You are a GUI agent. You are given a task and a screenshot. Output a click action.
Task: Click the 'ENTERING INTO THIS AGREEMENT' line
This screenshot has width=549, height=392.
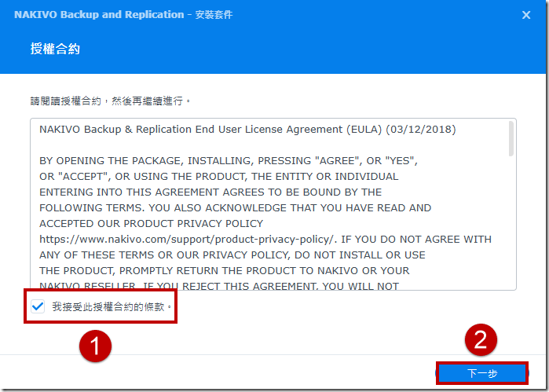coord(210,192)
